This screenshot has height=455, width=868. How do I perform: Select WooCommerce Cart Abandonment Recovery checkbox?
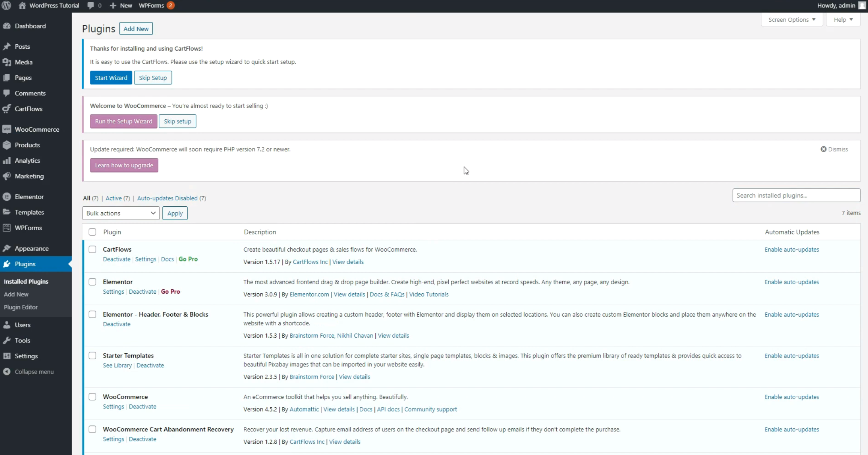click(x=92, y=429)
